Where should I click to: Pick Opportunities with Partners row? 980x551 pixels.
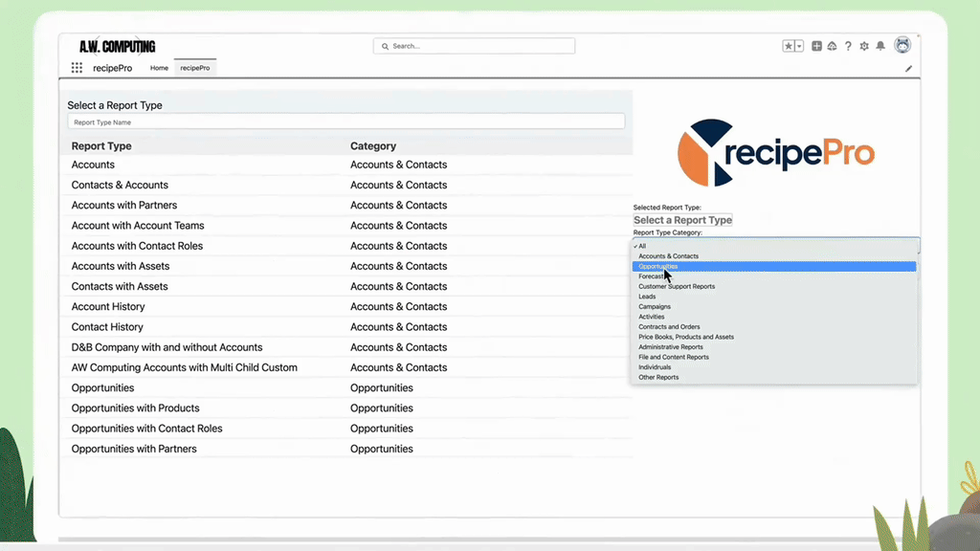(x=347, y=450)
